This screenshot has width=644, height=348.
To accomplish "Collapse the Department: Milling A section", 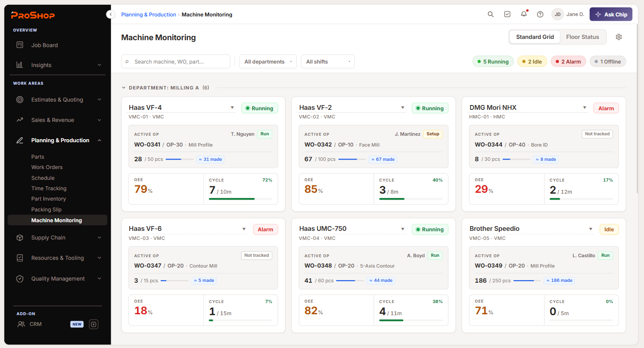I will tap(124, 88).
